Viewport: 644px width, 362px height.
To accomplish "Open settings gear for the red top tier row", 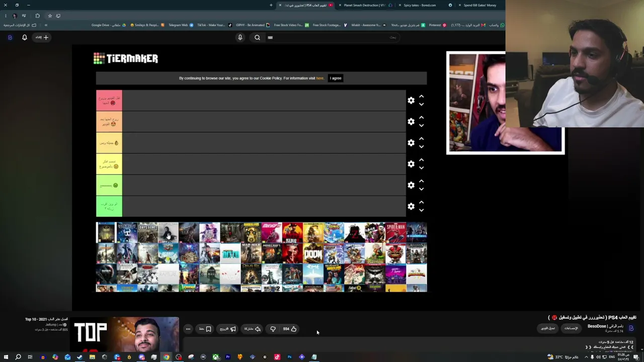I will point(411,101).
